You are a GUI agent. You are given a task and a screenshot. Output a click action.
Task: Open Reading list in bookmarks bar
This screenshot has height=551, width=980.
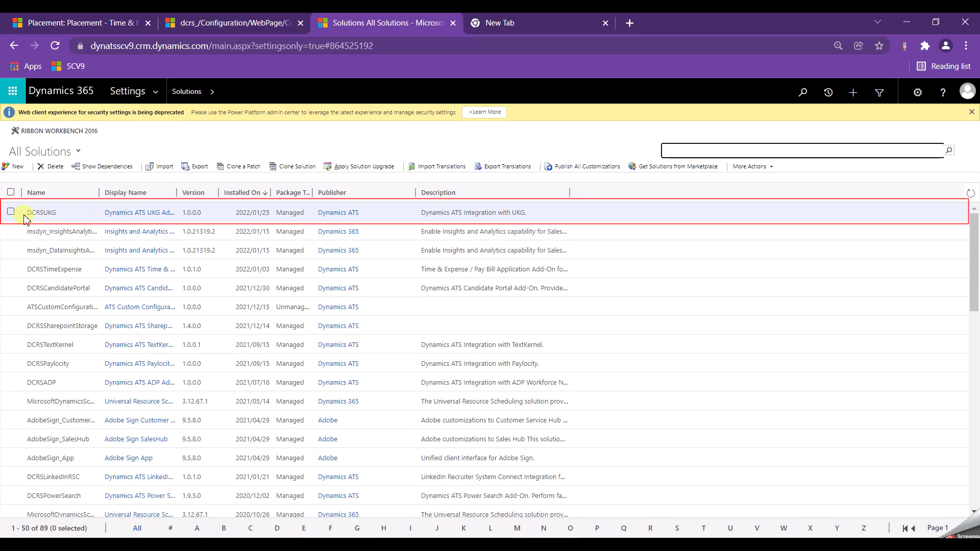(943, 66)
